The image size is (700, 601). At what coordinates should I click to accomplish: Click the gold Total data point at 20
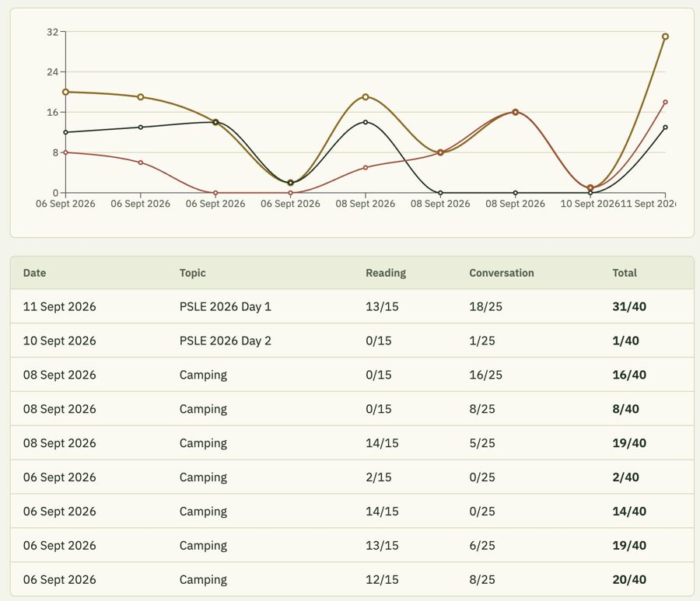pyautogui.click(x=65, y=92)
